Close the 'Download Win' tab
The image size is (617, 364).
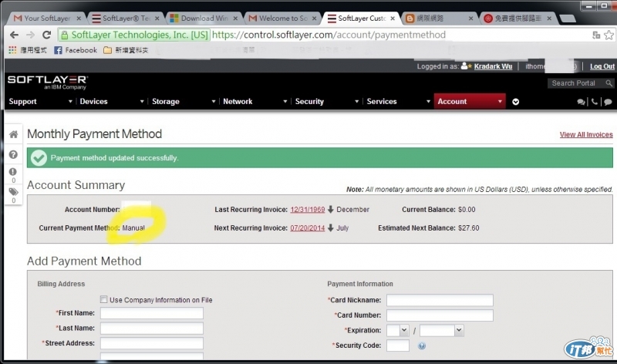[x=235, y=18]
